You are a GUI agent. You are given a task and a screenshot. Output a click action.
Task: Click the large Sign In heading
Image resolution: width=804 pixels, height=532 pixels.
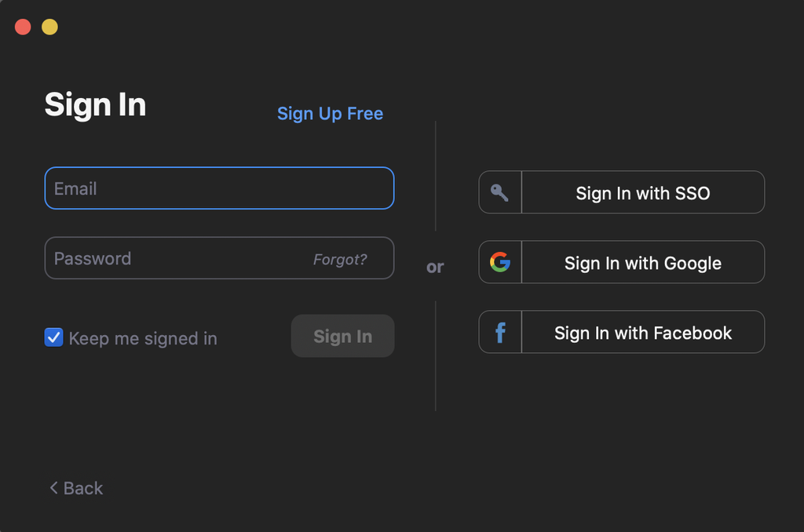[95, 104]
